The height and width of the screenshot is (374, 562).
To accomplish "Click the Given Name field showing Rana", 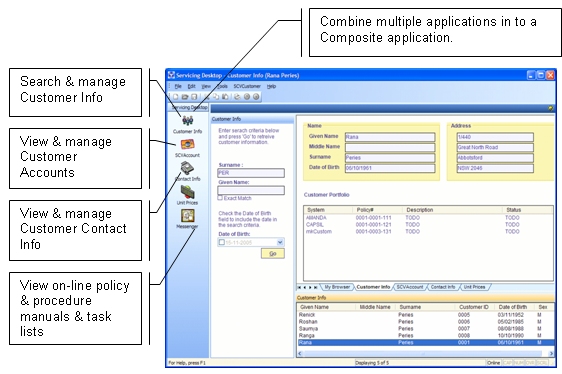I will point(390,137).
